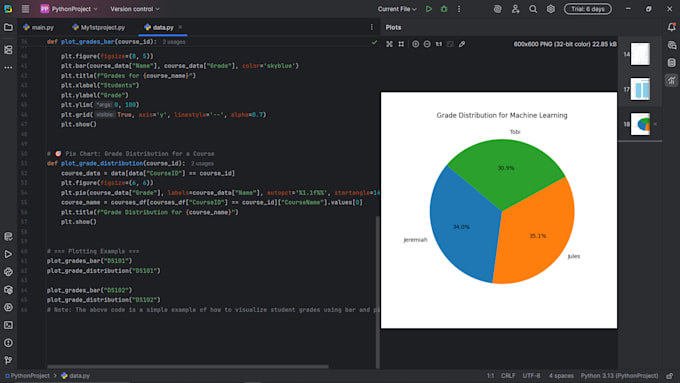Open editor tabs options kebab menu
Screen dimensions: 680x383
click(x=372, y=27)
